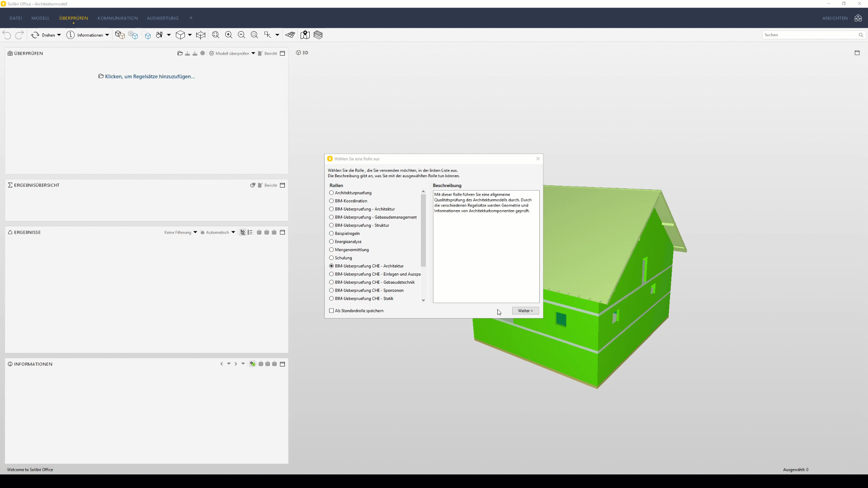This screenshot has width=868, height=488.
Task: Open the Informationen dropdown arrow
Action: [107, 35]
